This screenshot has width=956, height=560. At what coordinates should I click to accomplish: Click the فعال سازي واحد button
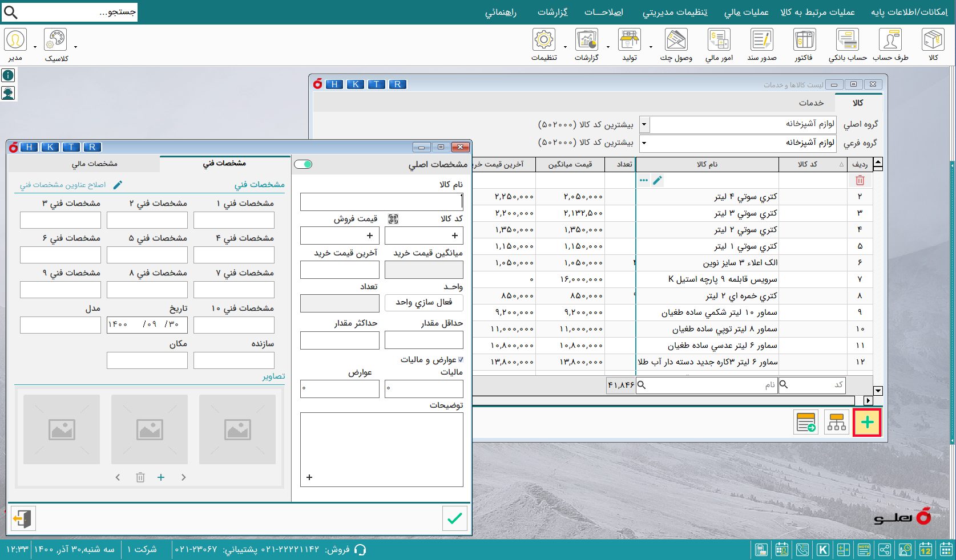423,303
